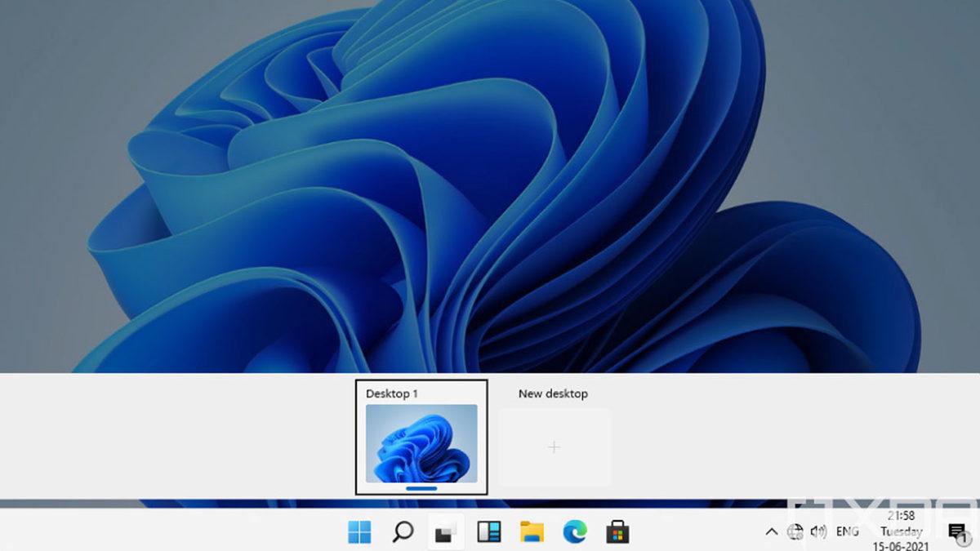Click the plus inside New desktop
This screenshot has width=980, height=551.
(x=554, y=447)
